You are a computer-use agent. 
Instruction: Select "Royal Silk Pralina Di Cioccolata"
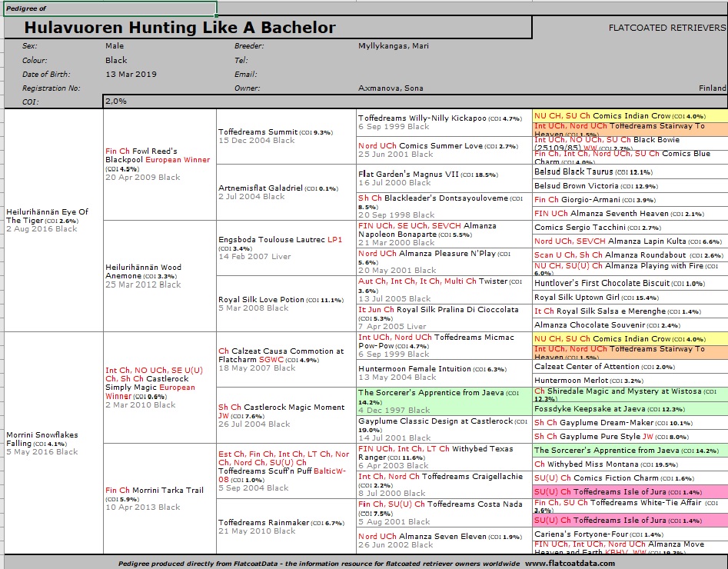click(444, 318)
